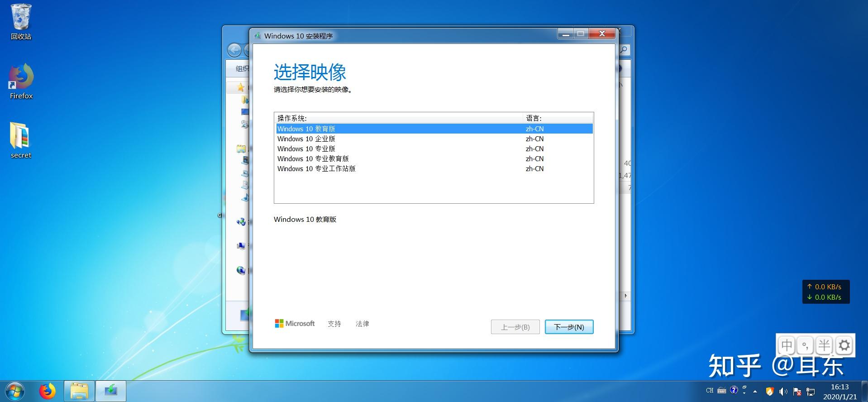Select the Firefox desktop shortcut
Image resolution: width=868 pixels, height=402 pixels.
pos(21,81)
